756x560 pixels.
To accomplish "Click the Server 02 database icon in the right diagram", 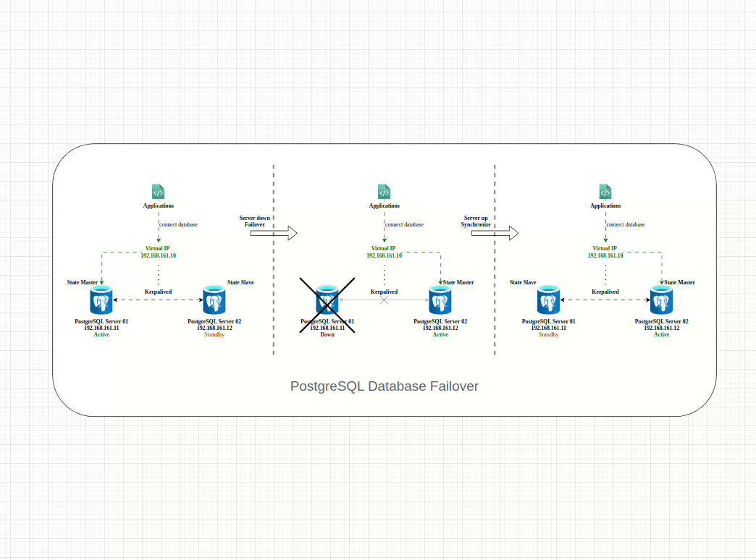I will [x=662, y=300].
